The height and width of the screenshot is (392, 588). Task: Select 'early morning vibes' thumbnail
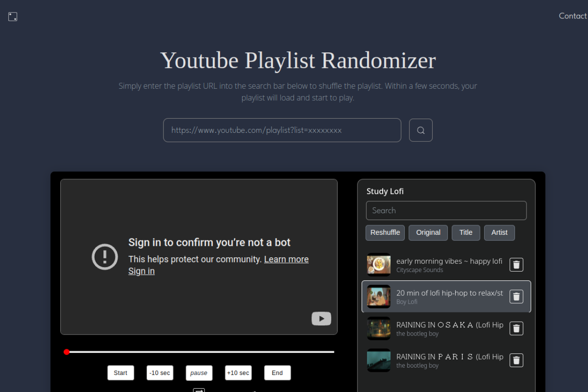[379, 265]
